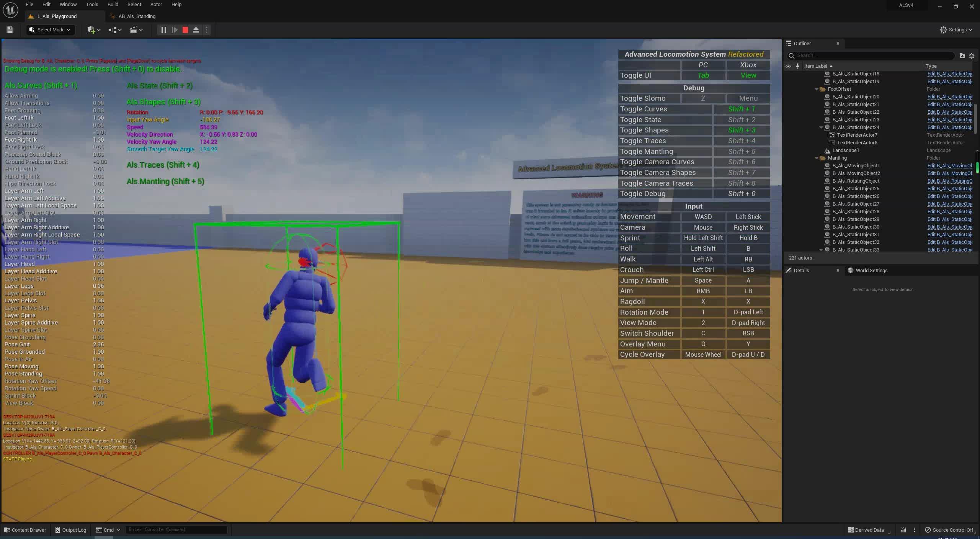Collapse the FootOffset folder
This screenshot has height=539, width=980.
pyautogui.click(x=817, y=89)
